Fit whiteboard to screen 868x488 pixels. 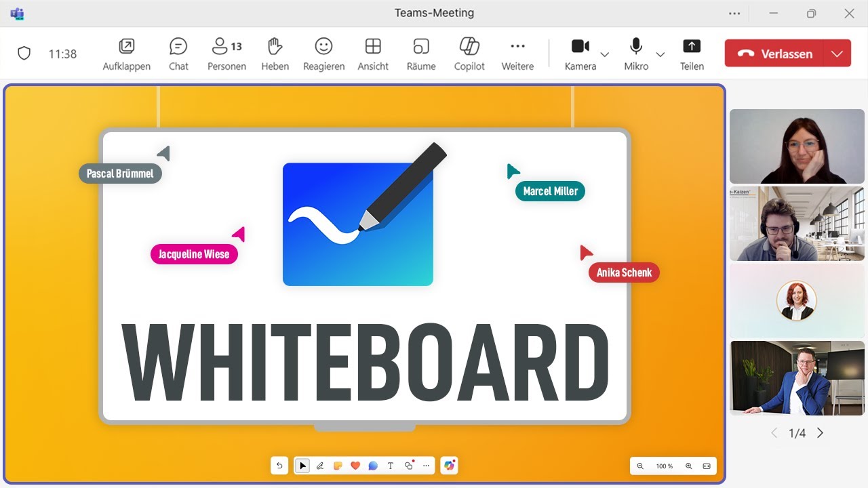707,466
